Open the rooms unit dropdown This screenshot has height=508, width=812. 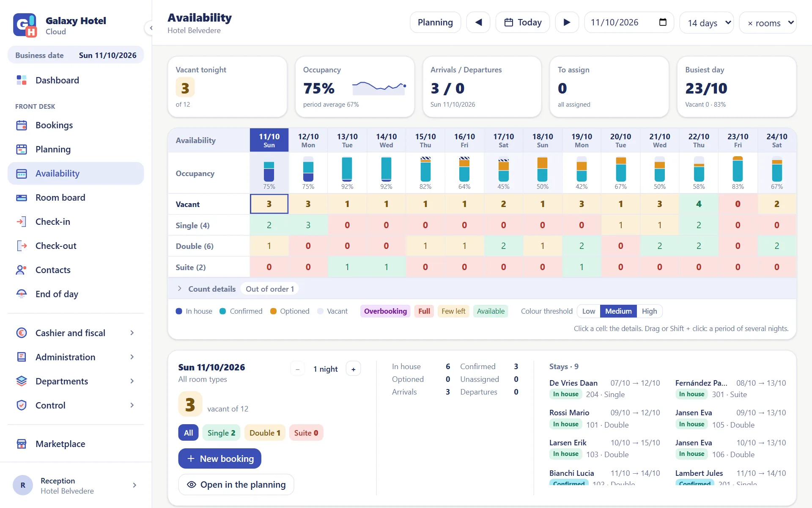[768, 22]
